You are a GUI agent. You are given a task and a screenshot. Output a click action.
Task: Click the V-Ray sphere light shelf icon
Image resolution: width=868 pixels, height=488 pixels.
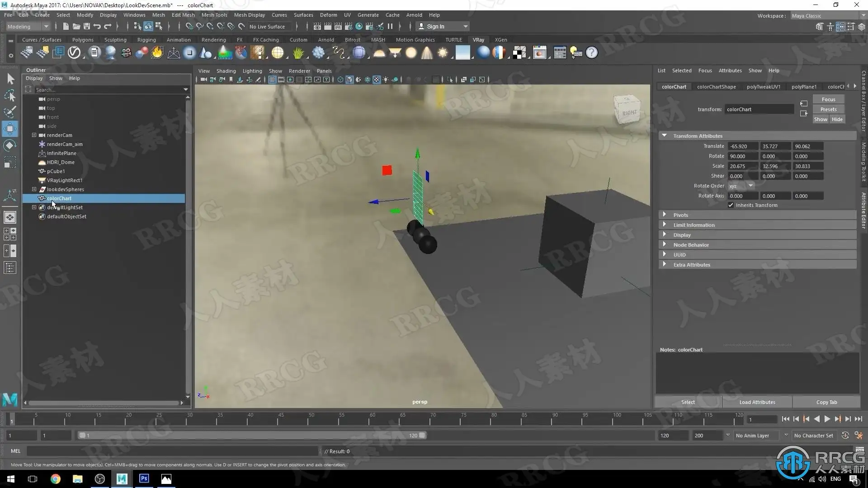pyautogui.click(x=410, y=53)
